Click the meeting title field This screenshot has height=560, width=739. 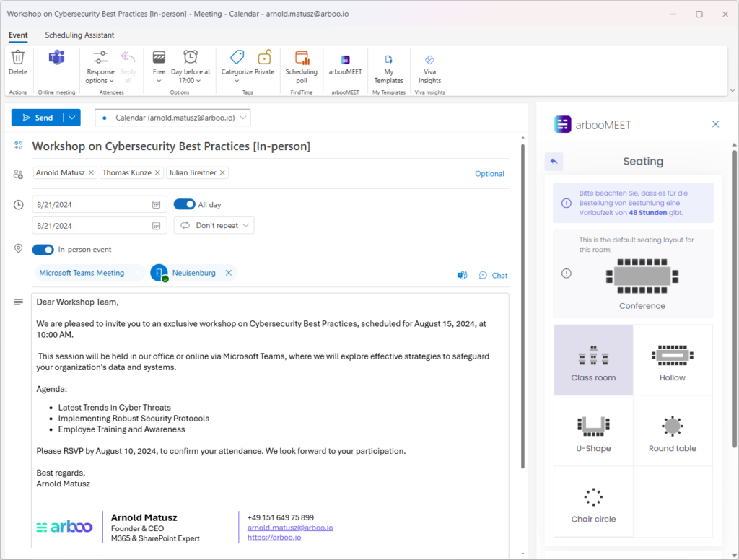pos(271,146)
